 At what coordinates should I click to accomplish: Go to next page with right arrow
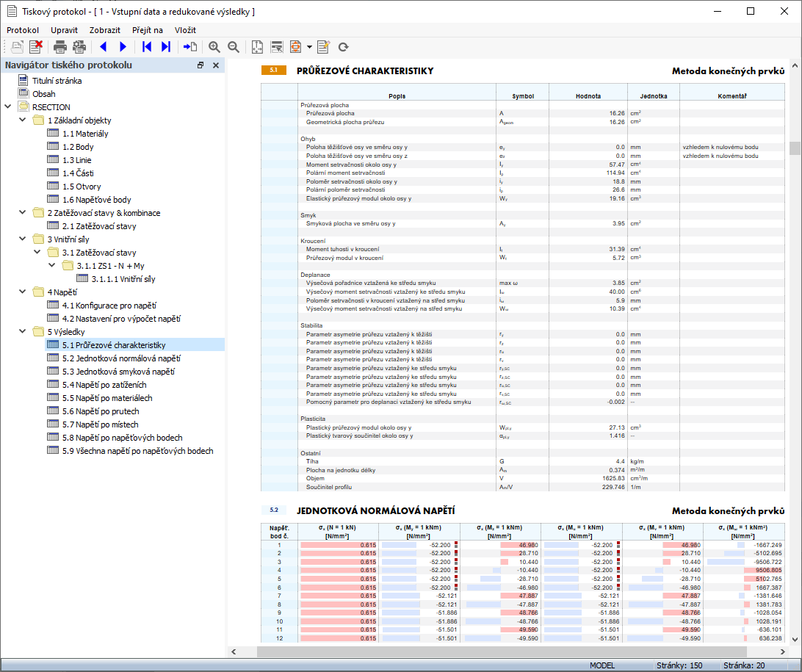pos(123,47)
